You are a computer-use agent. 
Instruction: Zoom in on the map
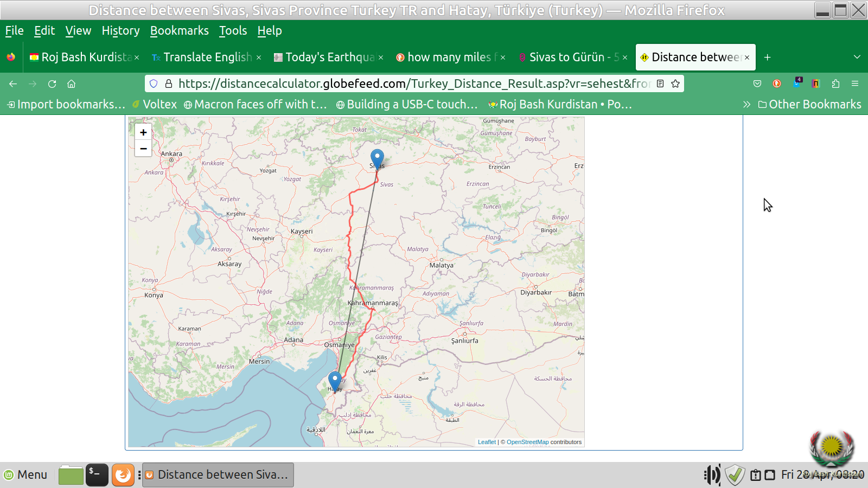143,132
